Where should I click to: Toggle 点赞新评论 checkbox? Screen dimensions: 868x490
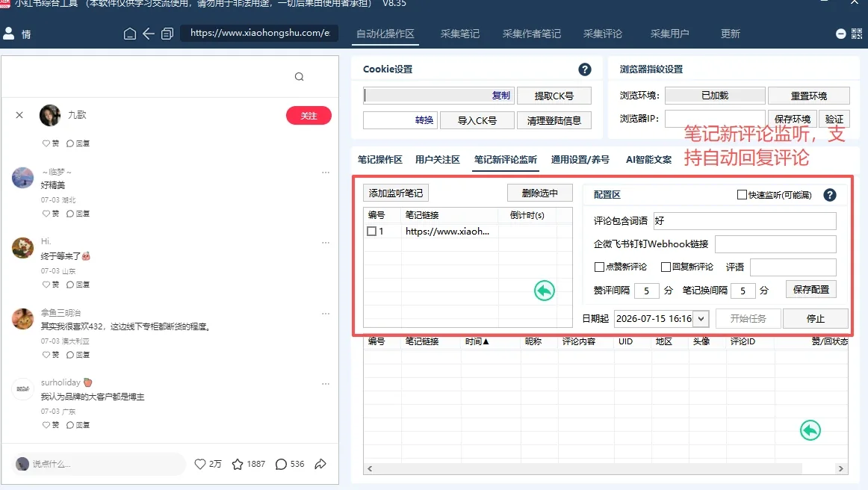click(599, 267)
